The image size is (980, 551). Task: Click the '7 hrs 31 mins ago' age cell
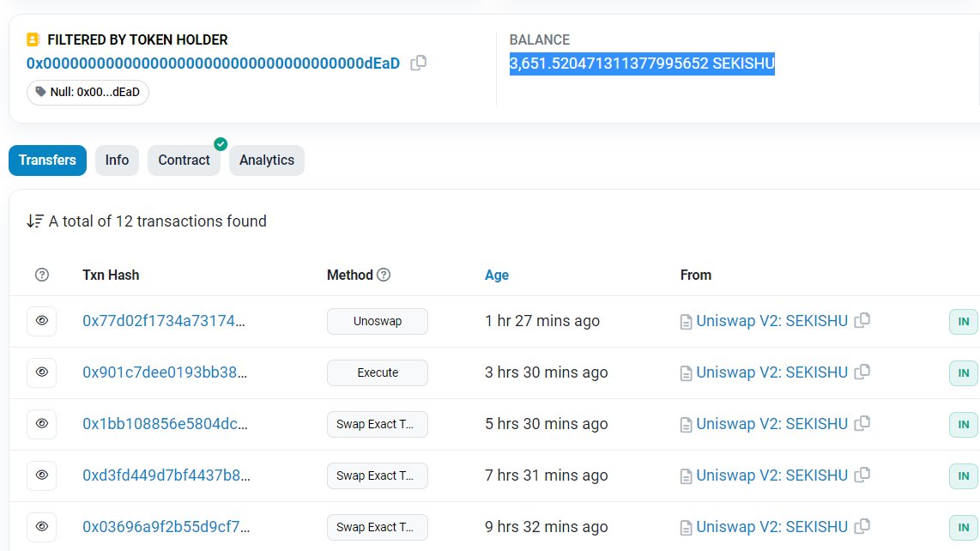pyautogui.click(x=547, y=475)
